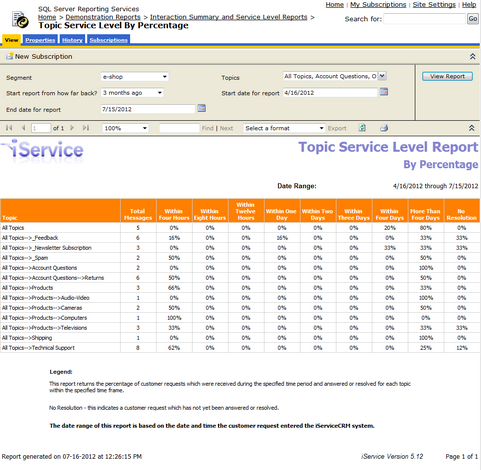Click the report server logo icon
481x470 pixels.
(x=20, y=20)
